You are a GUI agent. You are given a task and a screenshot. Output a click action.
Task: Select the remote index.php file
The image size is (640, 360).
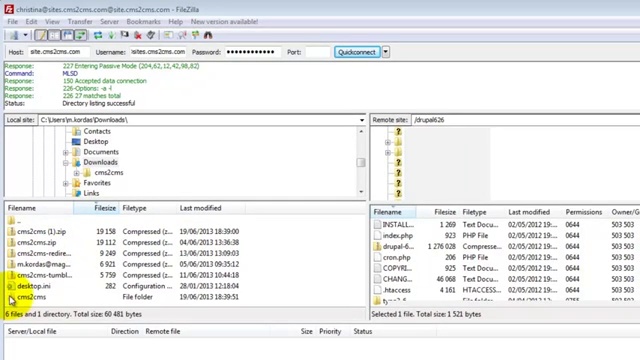[398, 236]
